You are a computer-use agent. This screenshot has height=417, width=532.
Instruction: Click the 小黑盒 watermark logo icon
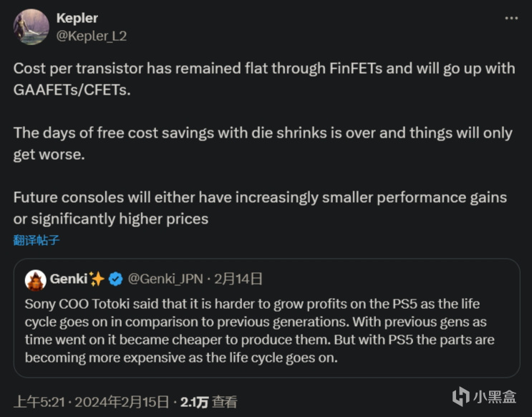(x=460, y=396)
